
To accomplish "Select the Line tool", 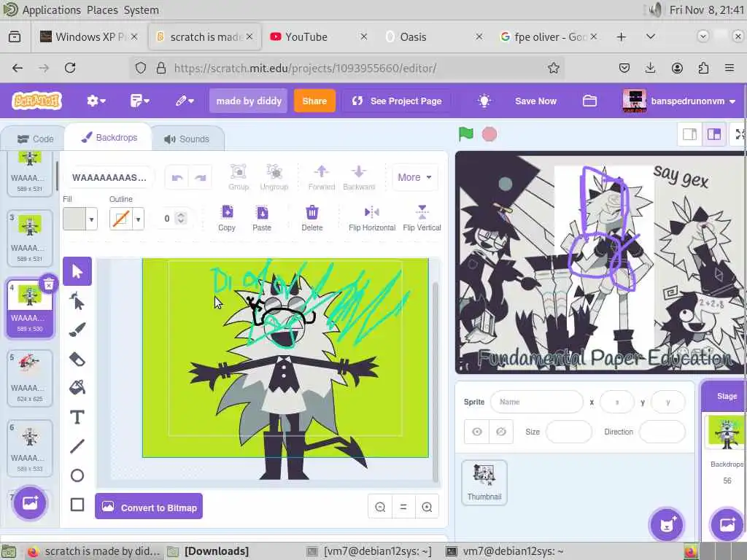I will click(77, 446).
